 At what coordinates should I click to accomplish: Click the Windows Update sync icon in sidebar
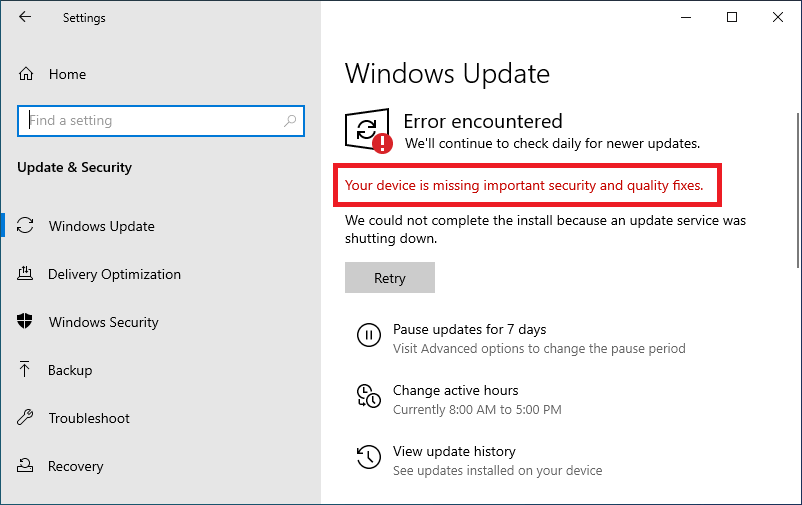pos(26,226)
